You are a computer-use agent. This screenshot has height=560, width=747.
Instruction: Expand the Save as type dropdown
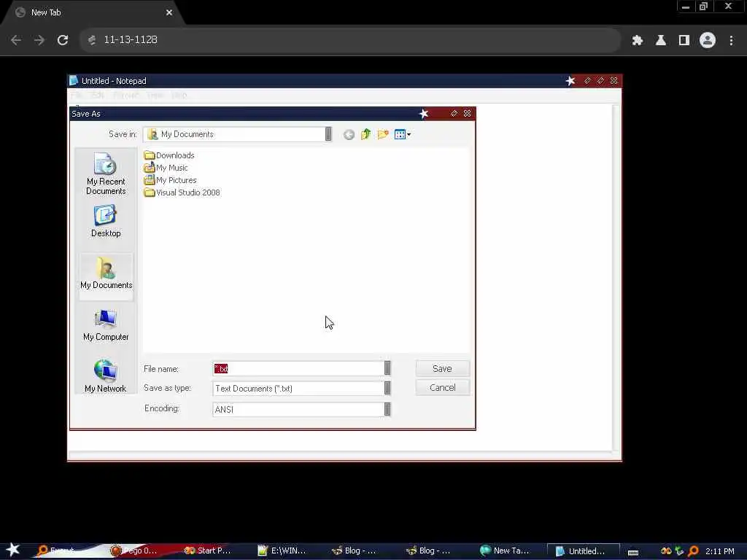[x=387, y=388]
